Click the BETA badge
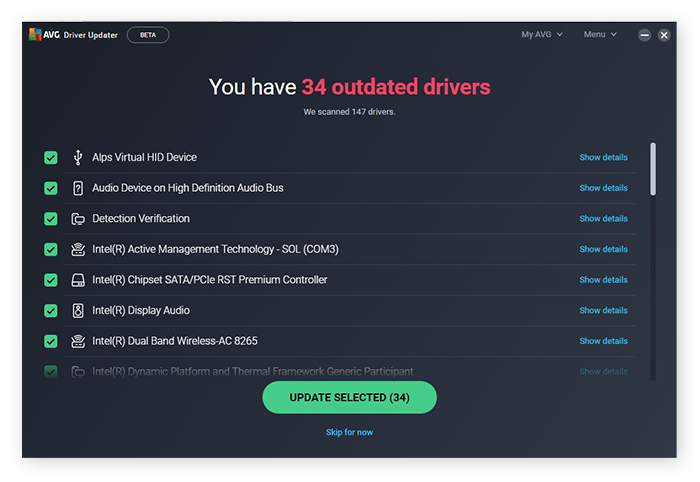The height and width of the screenshot is (482, 700). coord(148,35)
